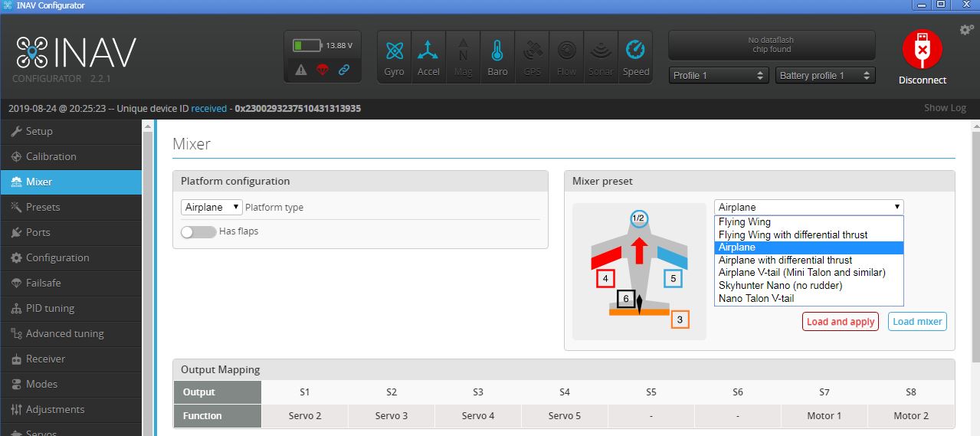Click the blue link status icon
Viewport: 980px width, 436px height.
click(344, 70)
